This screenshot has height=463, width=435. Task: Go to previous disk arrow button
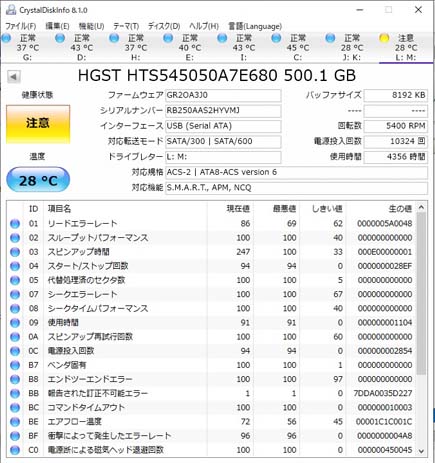14,77
